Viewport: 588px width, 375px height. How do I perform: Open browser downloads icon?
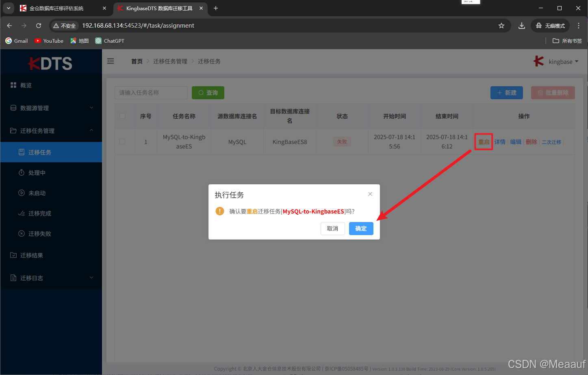click(522, 26)
